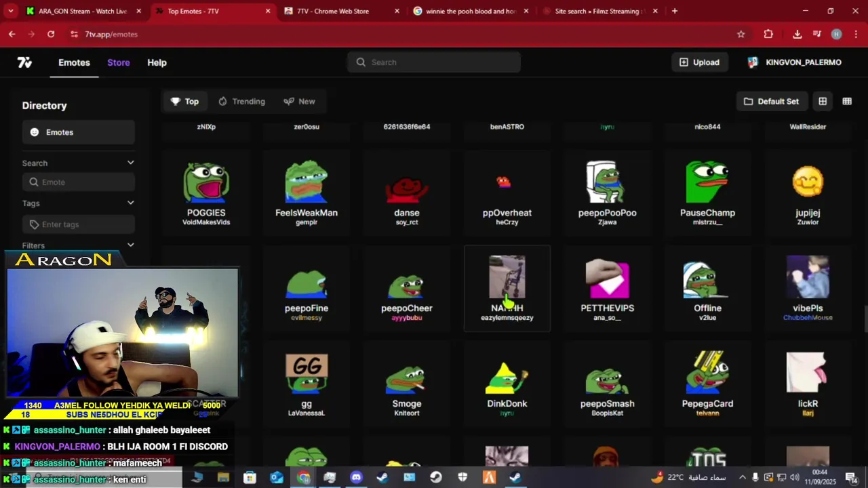Open the PauseChamp emote
The image size is (868, 488).
[707, 194]
